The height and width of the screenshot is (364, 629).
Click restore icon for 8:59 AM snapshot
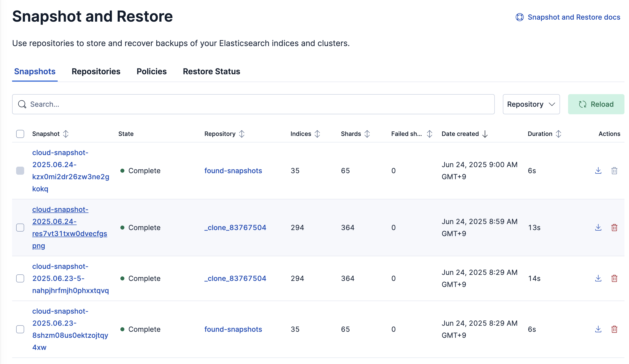pyautogui.click(x=598, y=228)
